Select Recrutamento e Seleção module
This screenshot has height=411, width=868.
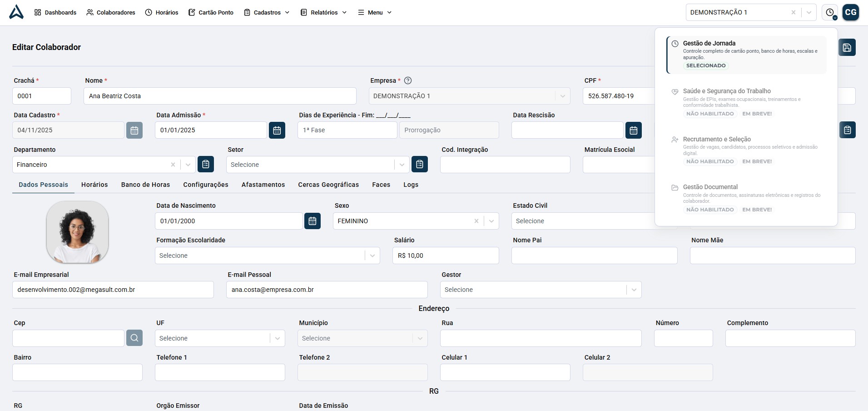[x=746, y=150]
